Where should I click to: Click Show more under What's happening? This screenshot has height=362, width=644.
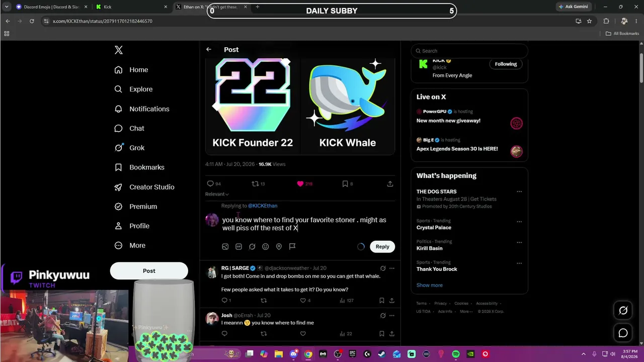430,285
